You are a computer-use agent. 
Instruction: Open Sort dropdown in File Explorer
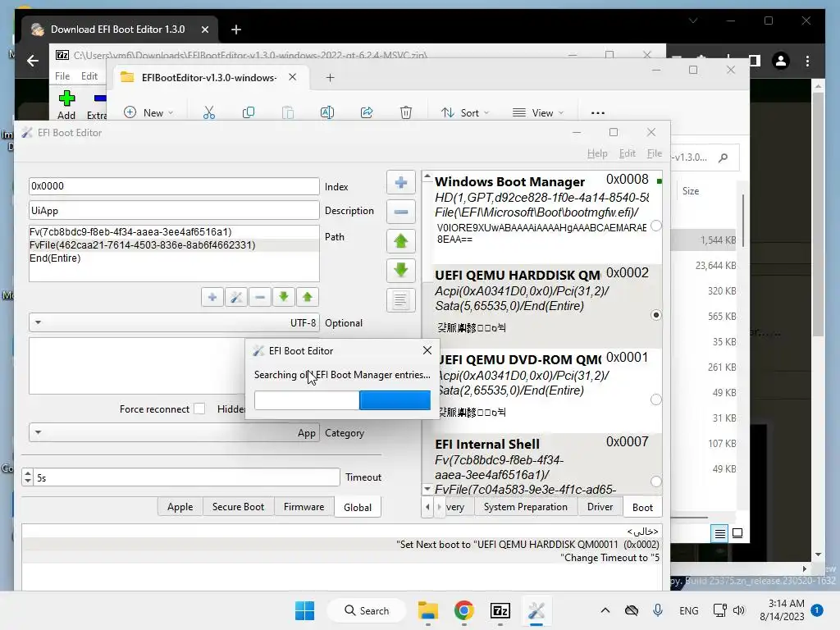tap(465, 112)
